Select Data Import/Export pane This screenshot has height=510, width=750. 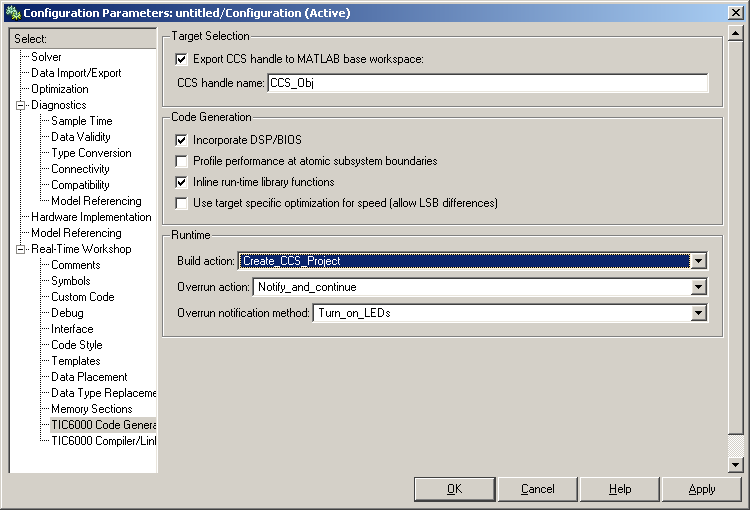coord(76,73)
